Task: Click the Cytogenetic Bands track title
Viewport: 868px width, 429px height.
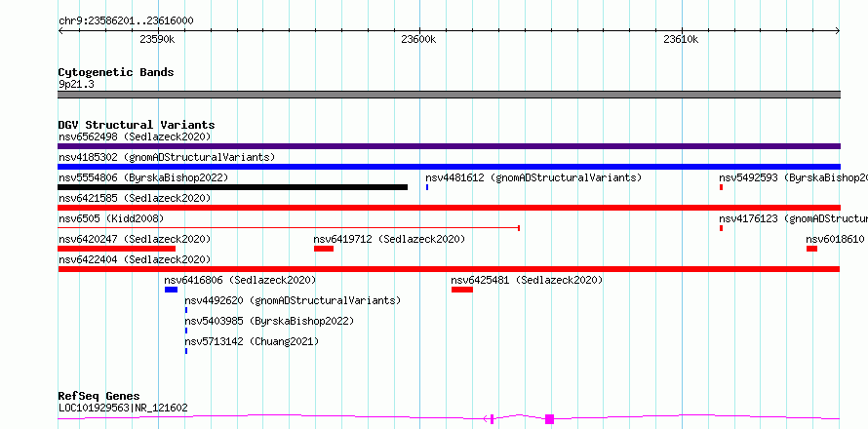Action: [x=116, y=72]
